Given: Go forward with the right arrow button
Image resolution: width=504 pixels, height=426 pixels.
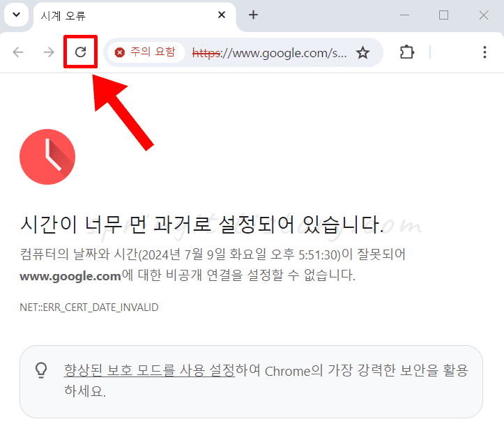Looking at the screenshot, I should (x=49, y=52).
